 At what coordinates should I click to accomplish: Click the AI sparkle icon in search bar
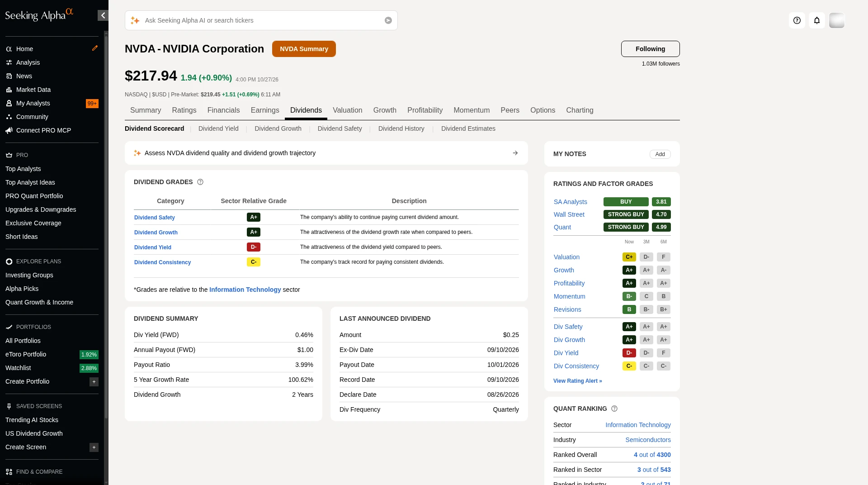coord(135,20)
